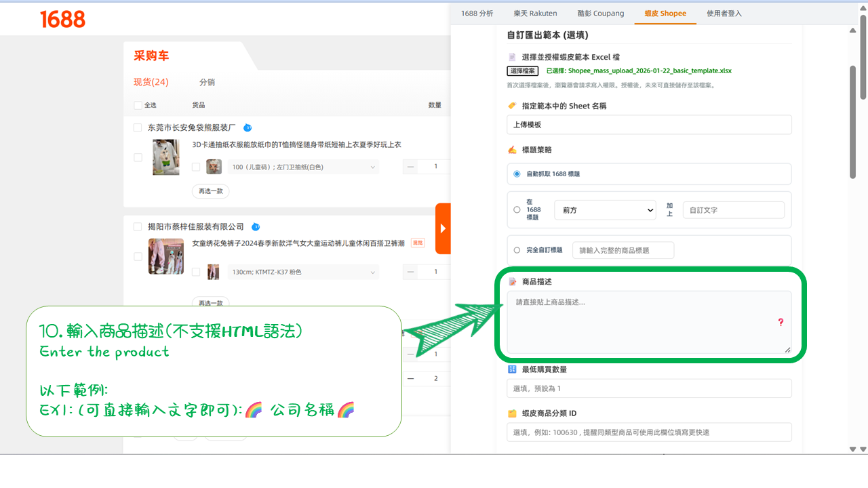Image resolution: width=868 pixels, height=488 pixels.
Task: Click inside the 商品描述 text area
Action: tap(644, 319)
